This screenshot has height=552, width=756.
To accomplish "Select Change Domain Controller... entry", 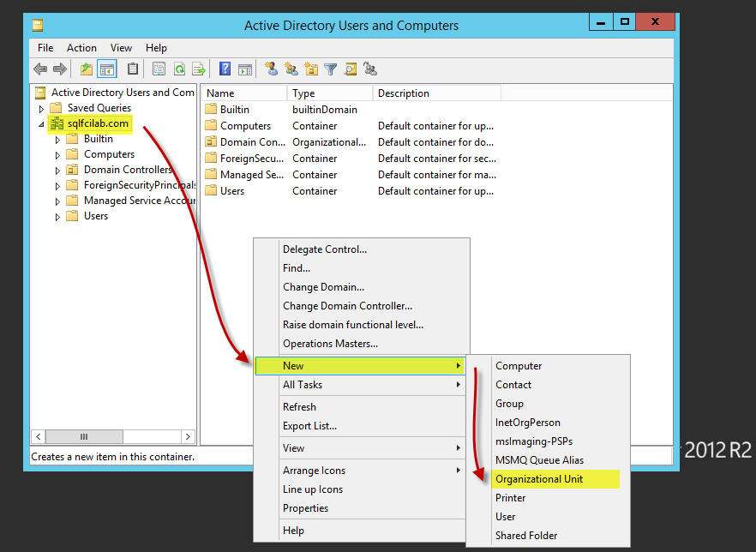I will pos(360,306).
